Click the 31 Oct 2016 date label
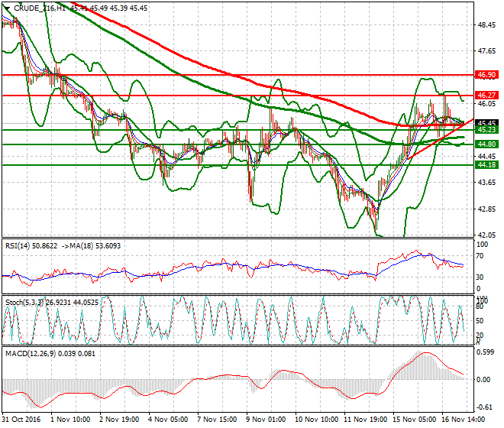The image size is (504, 428). (x=22, y=420)
